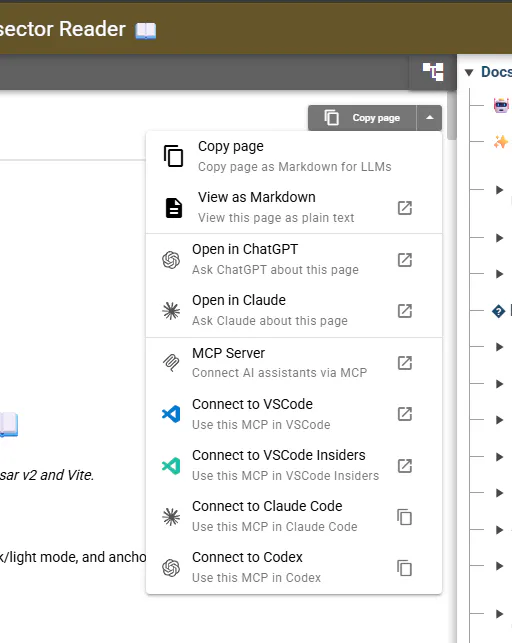Choose Connect to Claude Code entry
The image size is (512, 643).
[294, 517]
